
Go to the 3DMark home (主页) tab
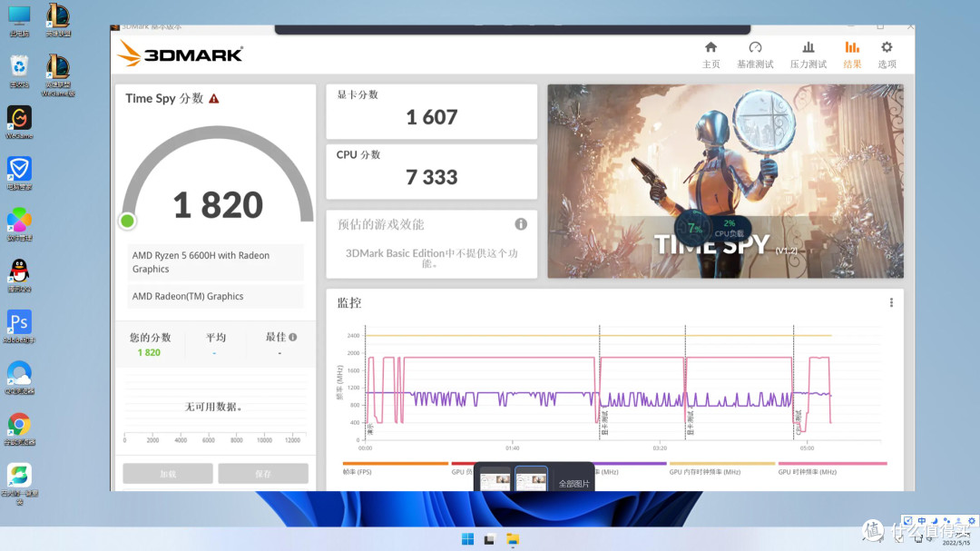[x=710, y=55]
